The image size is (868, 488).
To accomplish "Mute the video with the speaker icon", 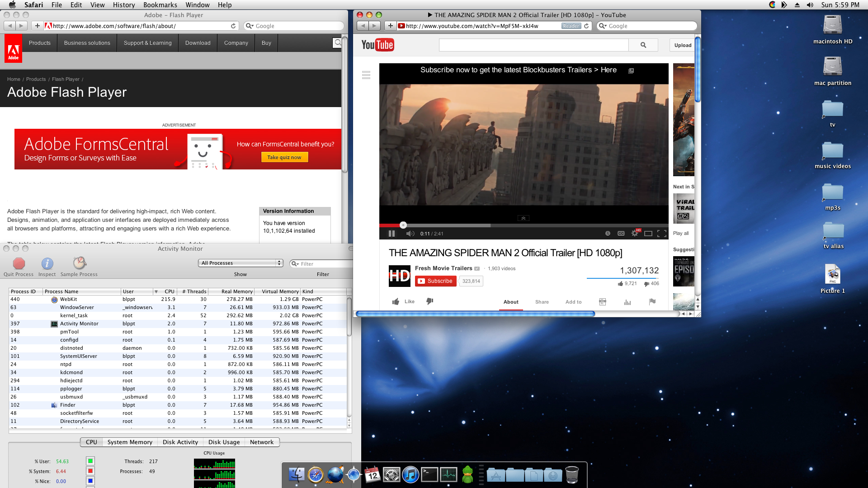I will 410,234.
